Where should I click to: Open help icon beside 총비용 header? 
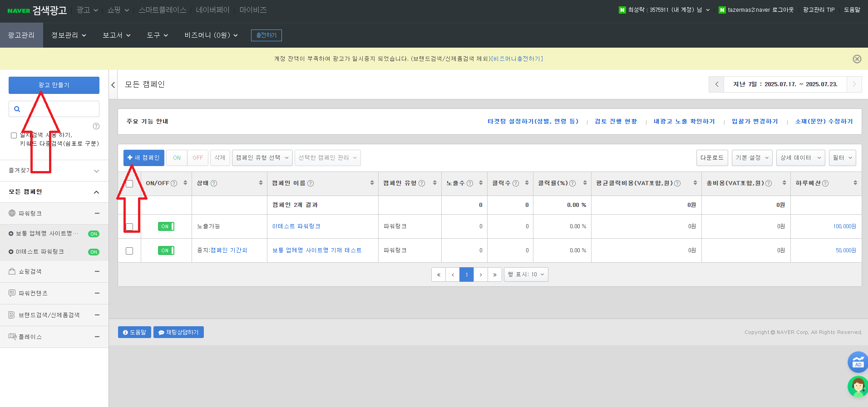click(x=769, y=183)
